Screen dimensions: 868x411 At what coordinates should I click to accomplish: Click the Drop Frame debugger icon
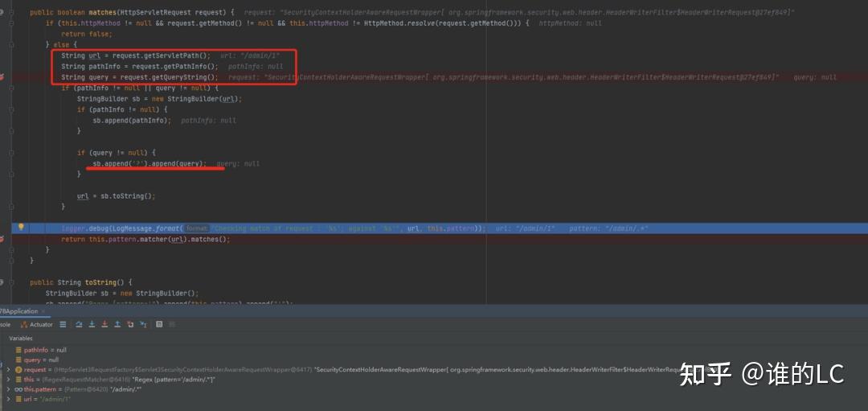click(x=130, y=325)
